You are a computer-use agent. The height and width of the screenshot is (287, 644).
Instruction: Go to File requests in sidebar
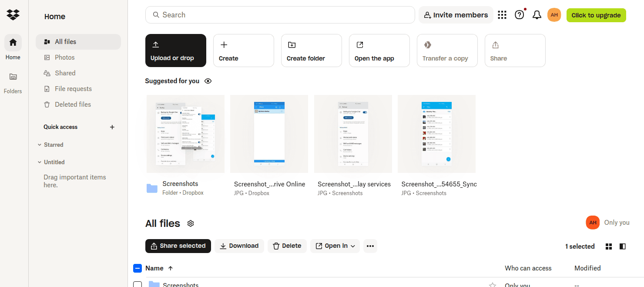click(x=78, y=89)
